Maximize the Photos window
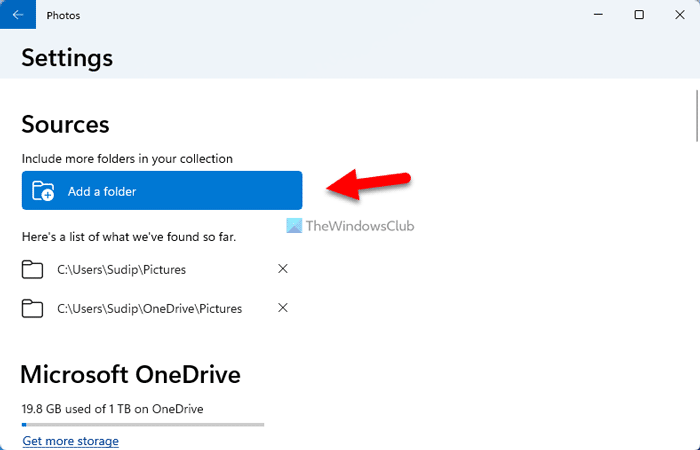 tap(639, 15)
